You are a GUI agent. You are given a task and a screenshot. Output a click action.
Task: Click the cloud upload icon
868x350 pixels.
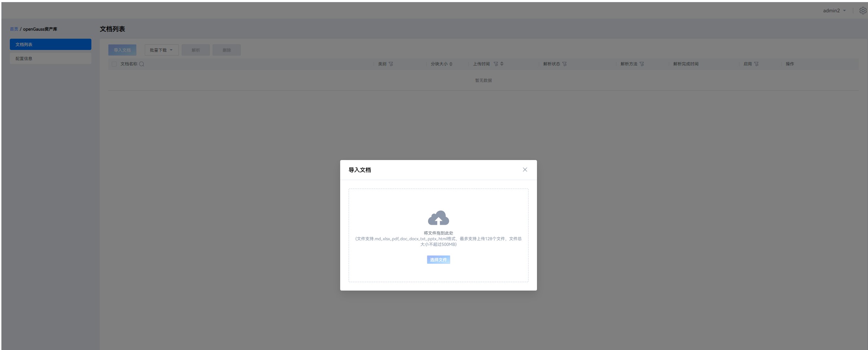438,218
